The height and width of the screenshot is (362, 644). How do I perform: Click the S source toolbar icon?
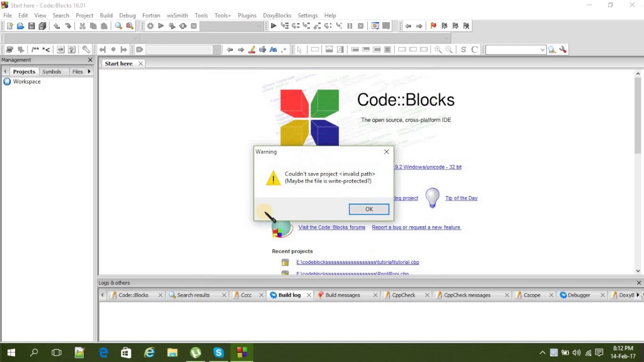463,50
